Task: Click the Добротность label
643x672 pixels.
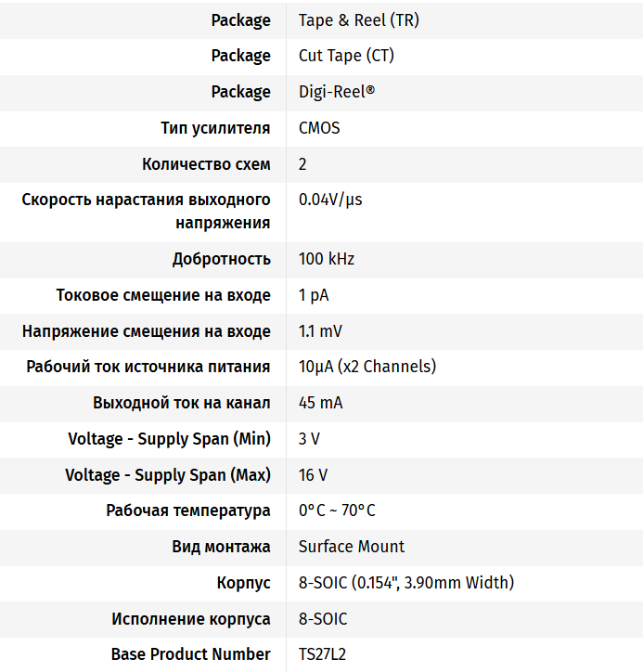Action: [x=221, y=259]
